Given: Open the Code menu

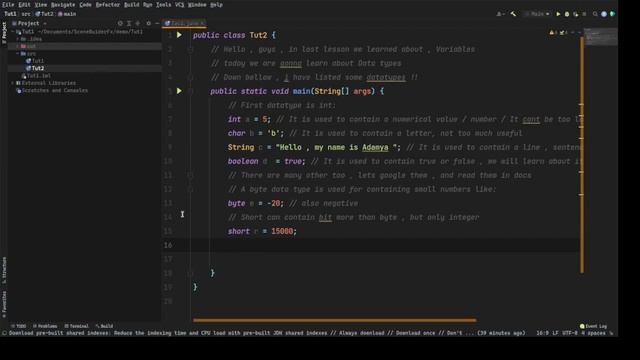Looking at the screenshot, I should 85,5.
